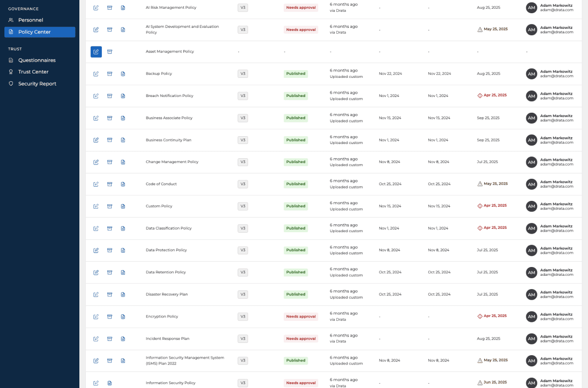Screen dimensions: 588x388
Task: Click Needs approval badge for AI Risk Management Policy
Action: click(x=301, y=8)
